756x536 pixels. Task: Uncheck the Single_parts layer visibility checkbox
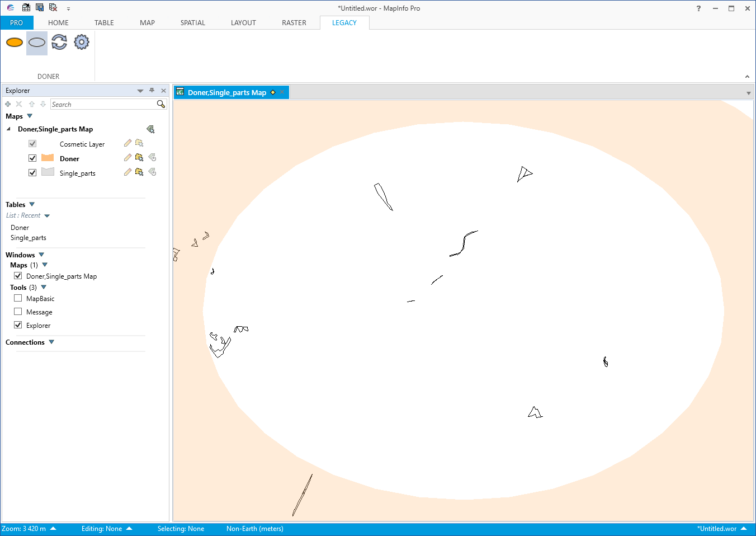point(32,173)
